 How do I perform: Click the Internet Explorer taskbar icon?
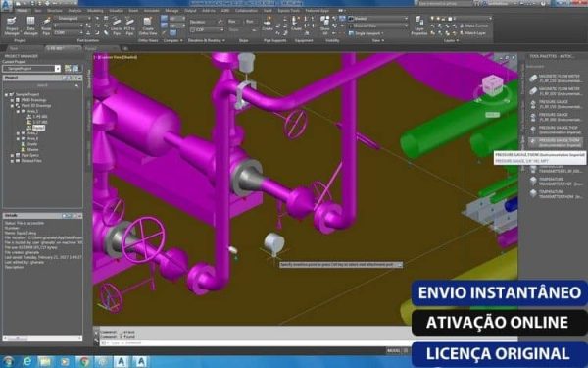coord(27,361)
